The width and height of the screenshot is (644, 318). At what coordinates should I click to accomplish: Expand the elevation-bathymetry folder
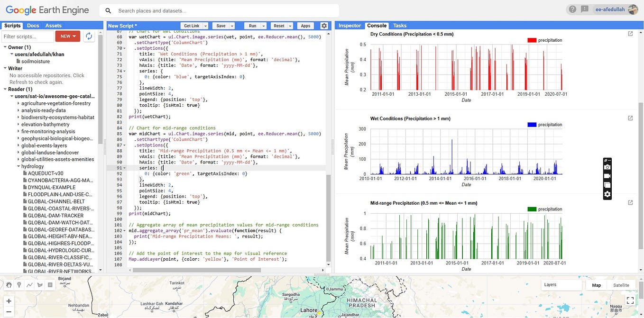point(18,124)
